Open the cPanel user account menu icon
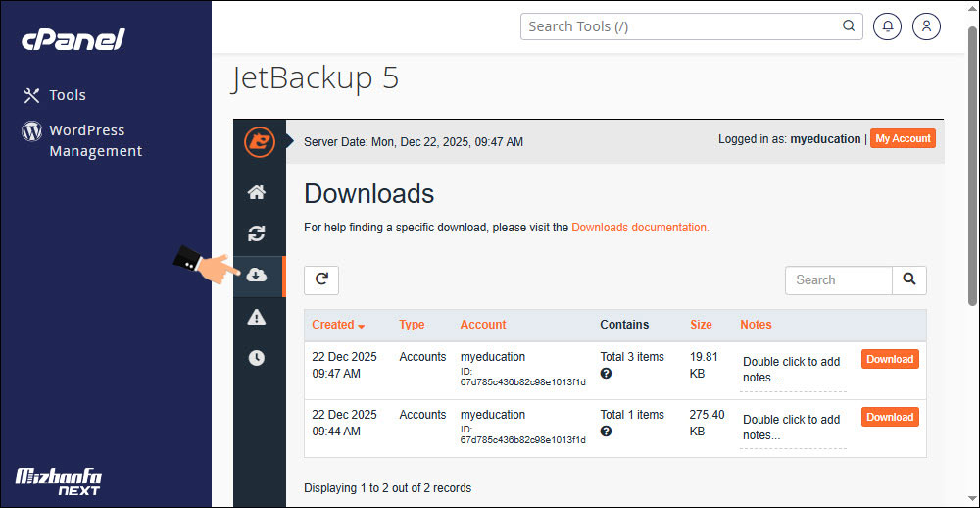Screen dimensions: 980x508 click(926, 26)
